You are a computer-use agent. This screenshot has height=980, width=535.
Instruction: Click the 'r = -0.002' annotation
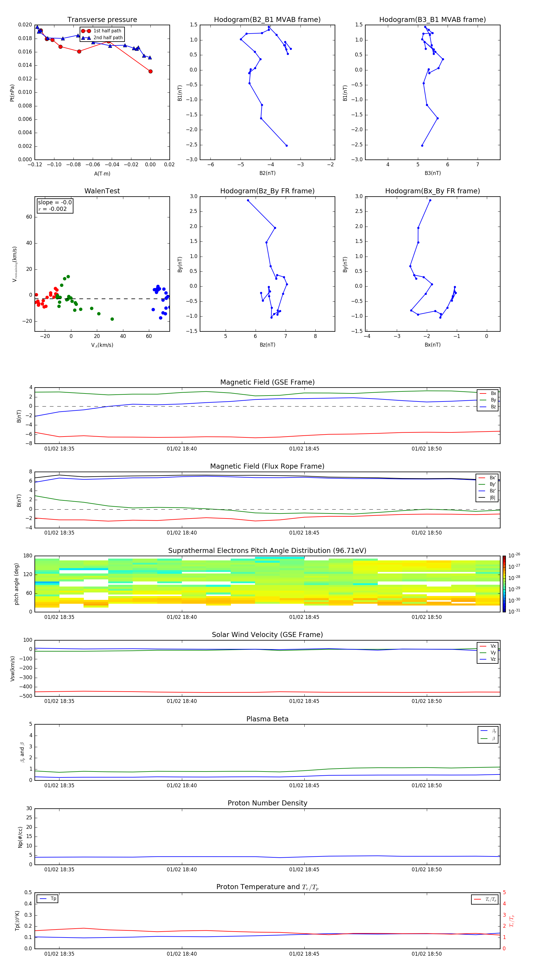pos(53,209)
